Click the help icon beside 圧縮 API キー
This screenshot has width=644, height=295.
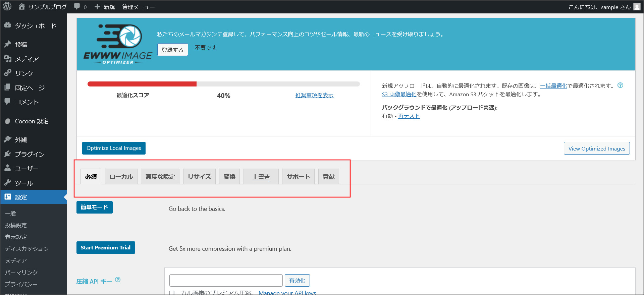coord(118,280)
